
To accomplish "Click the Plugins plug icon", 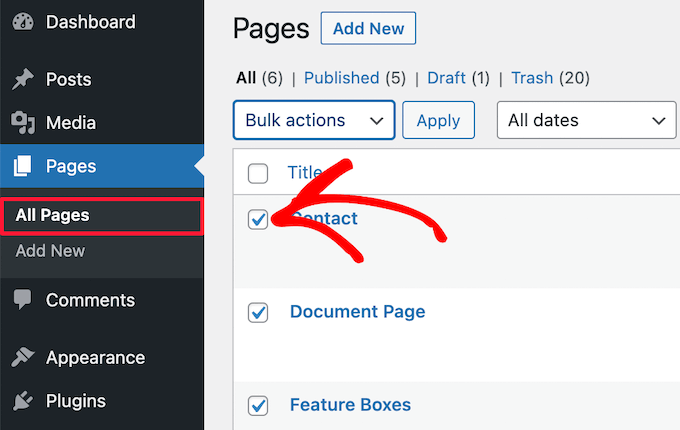I will click(x=22, y=402).
